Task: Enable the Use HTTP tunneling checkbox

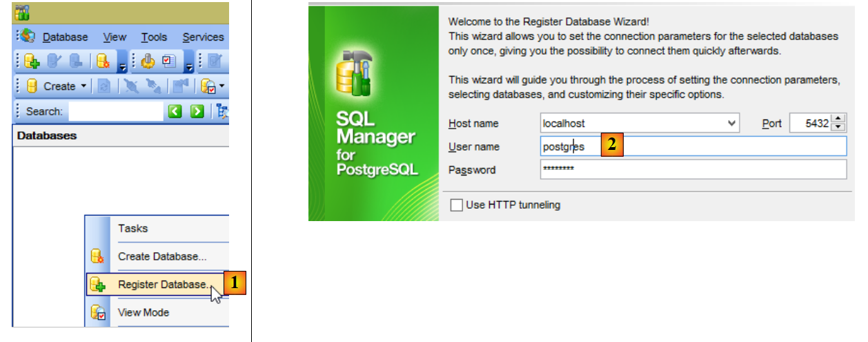Action: pyautogui.click(x=456, y=205)
